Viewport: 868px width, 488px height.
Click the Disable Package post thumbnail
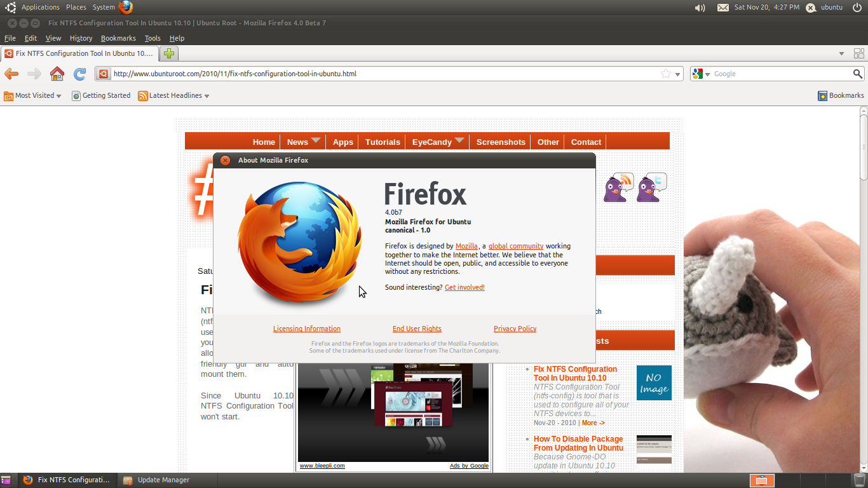pyautogui.click(x=654, y=449)
